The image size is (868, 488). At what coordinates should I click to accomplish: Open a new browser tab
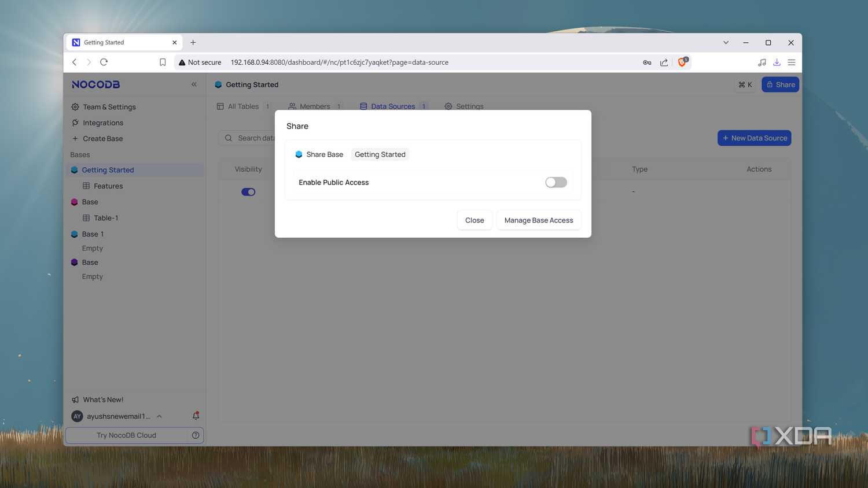193,42
